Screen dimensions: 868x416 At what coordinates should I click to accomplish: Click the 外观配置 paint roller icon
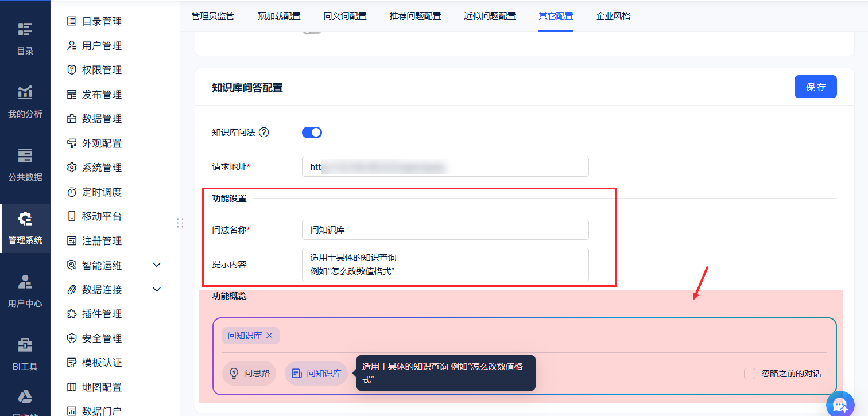pos(72,143)
